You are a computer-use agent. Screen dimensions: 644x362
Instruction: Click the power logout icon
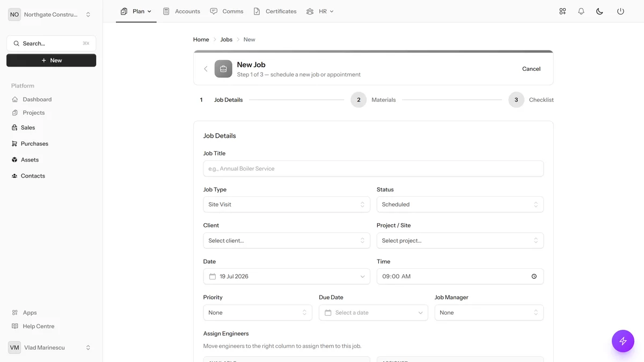pyautogui.click(x=620, y=11)
